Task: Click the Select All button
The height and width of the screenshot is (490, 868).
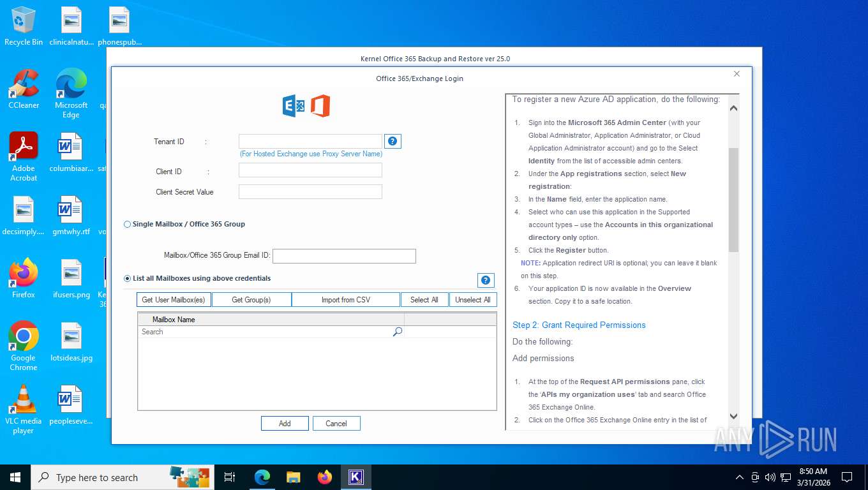Action: click(424, 300)
